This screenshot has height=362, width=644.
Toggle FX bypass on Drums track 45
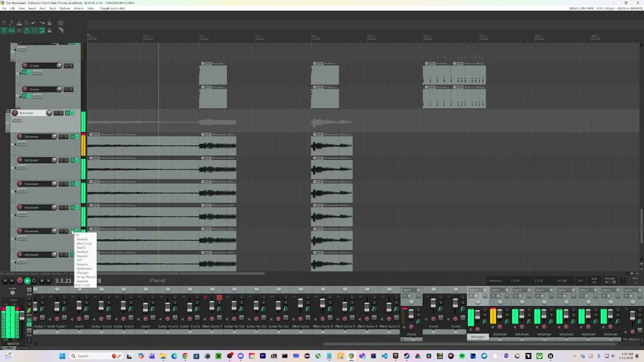point(29,72)
